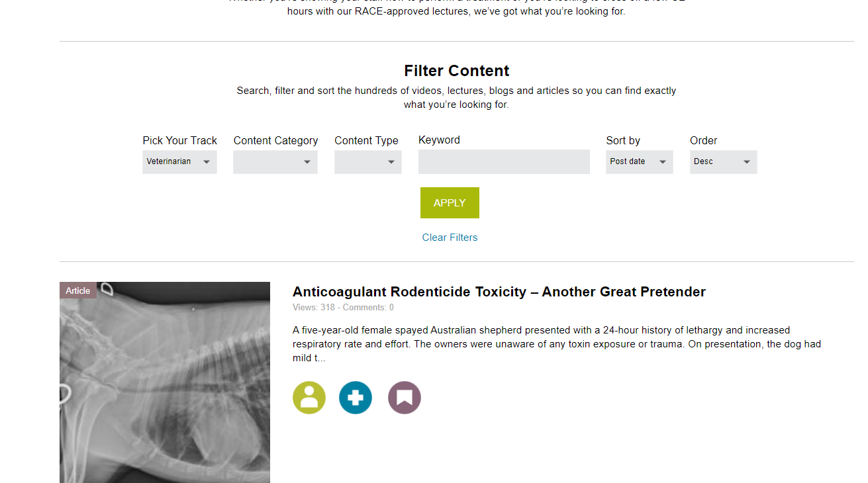The image size is (868, 483).
Task: Open the Sort by dropdown
Action: click(639, 162)
